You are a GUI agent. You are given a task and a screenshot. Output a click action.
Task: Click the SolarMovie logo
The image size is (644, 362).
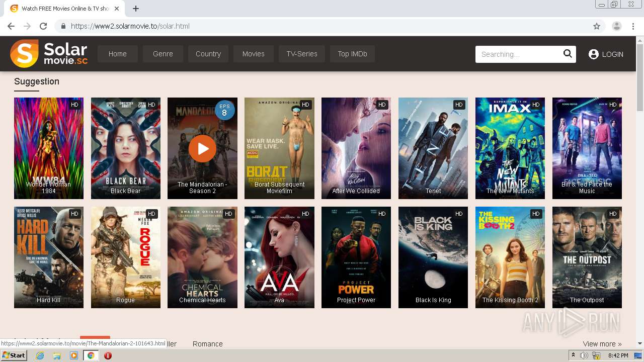coord(49,54)
